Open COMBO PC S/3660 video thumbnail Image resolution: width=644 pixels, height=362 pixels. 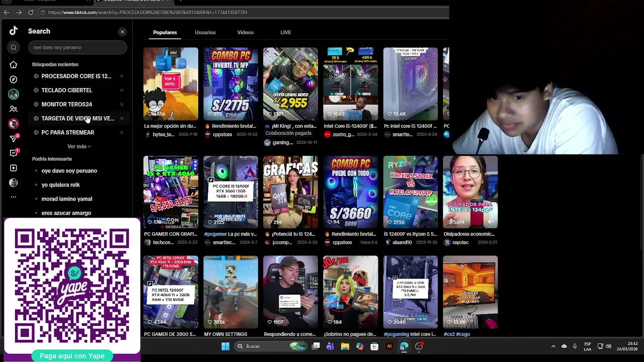pyautogui.click(x=350, y=192)
